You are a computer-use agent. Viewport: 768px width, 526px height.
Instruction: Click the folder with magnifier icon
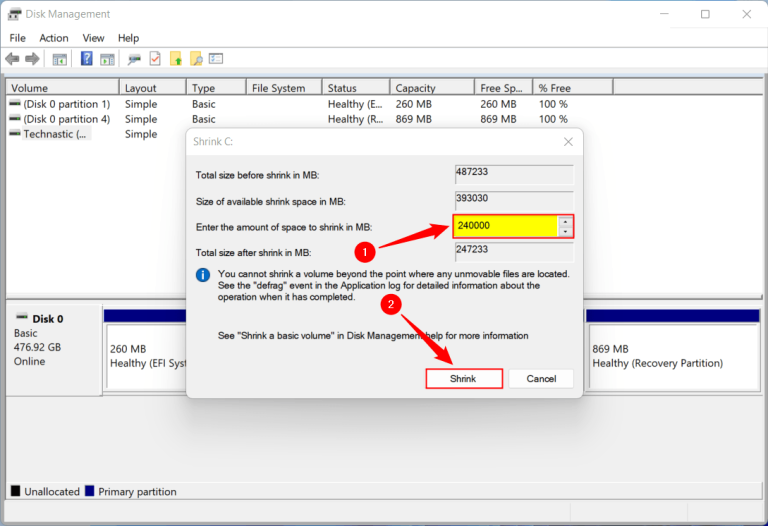tap(196, 59)
